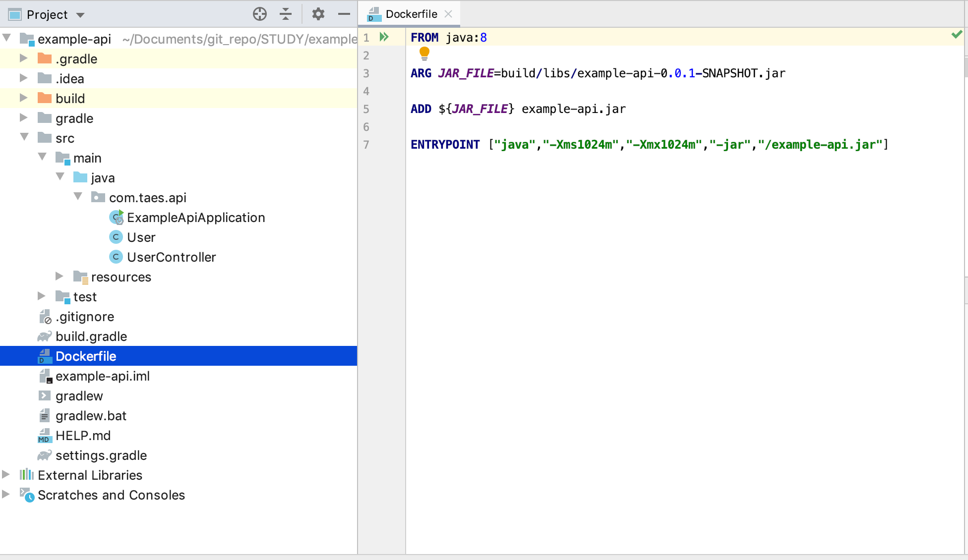Collapse the main folder
This screenshot has height=560, width=968.
tap(42, 157)
